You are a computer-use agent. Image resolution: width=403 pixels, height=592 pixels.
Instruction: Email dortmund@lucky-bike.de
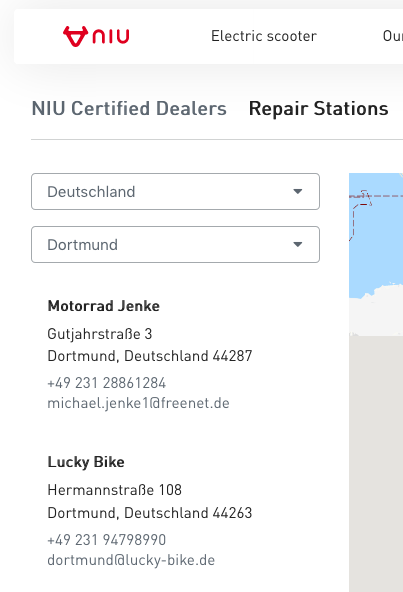pos(131,560)
